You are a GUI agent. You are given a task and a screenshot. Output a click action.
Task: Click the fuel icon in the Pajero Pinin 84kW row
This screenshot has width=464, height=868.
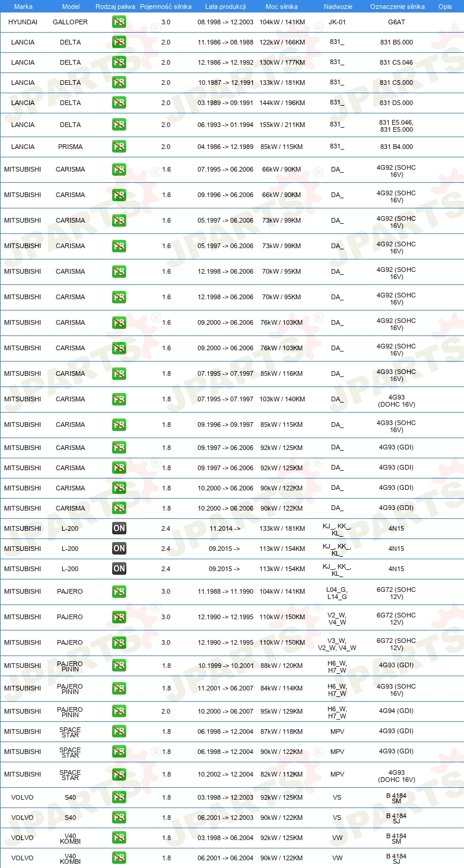[x=119, y=688]
